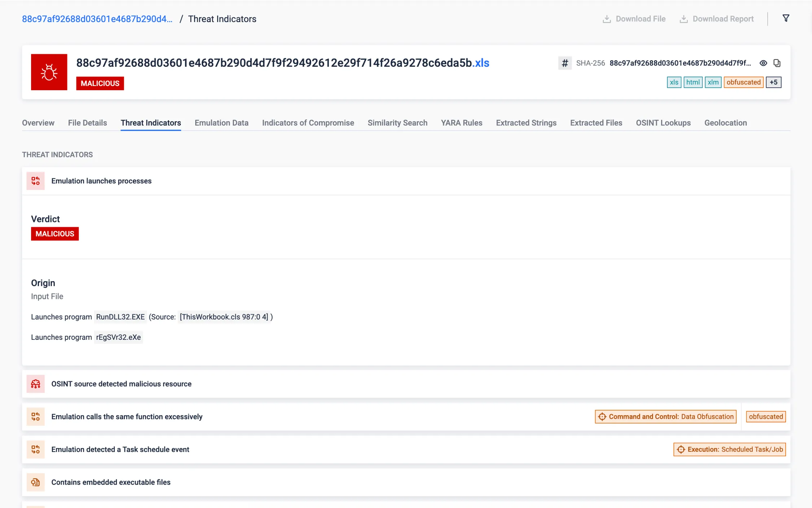812x508 pixels.
Task: Open the YARA Rules tab
Action: click(462, 123)
